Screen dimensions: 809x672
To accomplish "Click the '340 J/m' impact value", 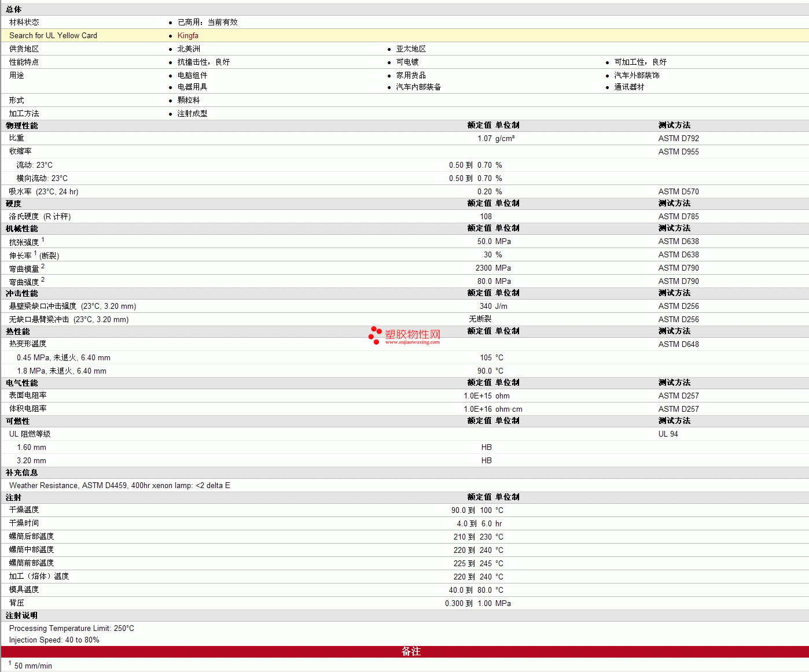I will pos(494,306).
